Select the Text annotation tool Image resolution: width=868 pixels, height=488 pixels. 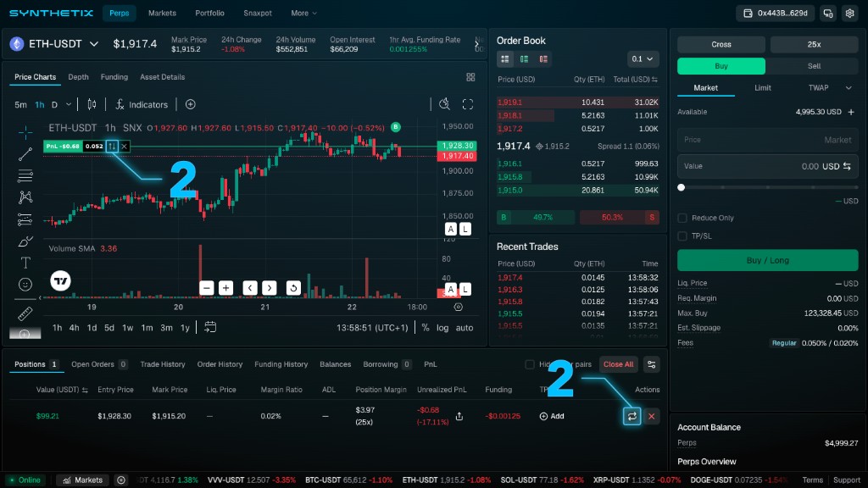pos(25,263)
